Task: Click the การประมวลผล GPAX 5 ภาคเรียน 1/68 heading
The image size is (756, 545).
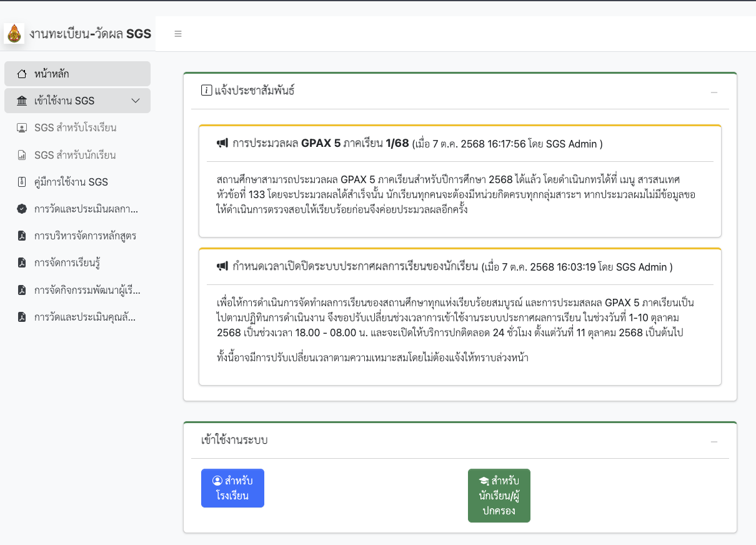Action: [321, 144]
